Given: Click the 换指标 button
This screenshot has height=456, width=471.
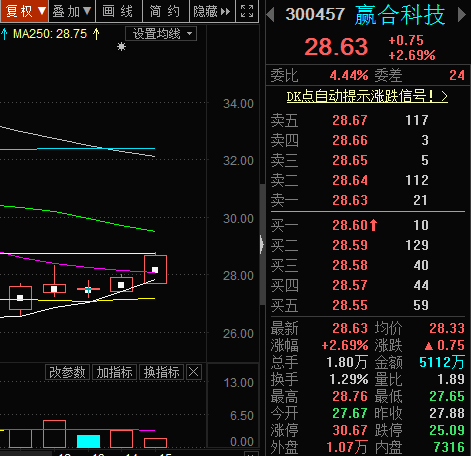Looking at the screenshot, I should tap(161, 372).
